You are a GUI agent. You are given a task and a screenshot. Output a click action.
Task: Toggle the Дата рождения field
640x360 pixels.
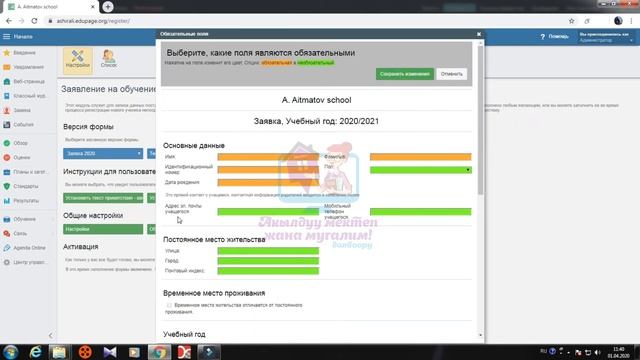pyautogui.click(x=268, y=182)
